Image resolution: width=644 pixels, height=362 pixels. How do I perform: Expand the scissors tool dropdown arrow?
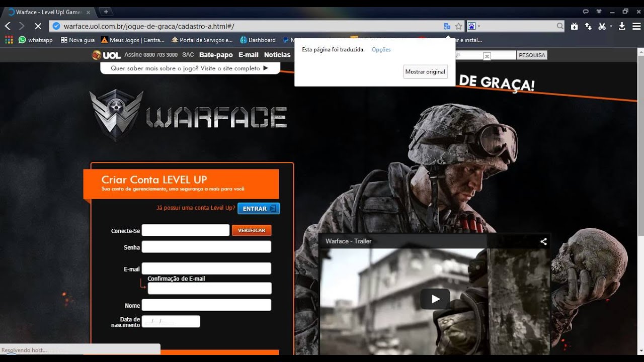[x=611, y=26]
